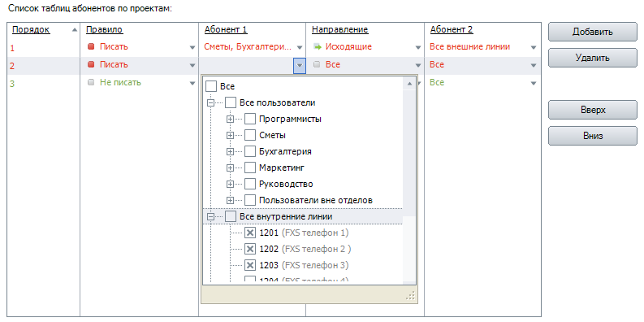
Task: Open row 2 Направление dropdown arrow
Action: (x=418, y=65)
